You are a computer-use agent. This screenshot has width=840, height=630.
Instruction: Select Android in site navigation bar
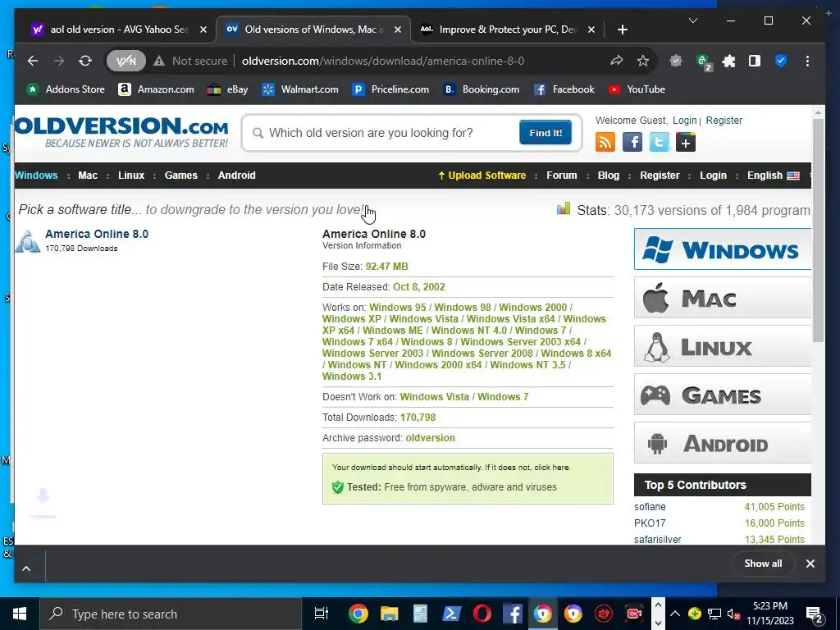237,176
